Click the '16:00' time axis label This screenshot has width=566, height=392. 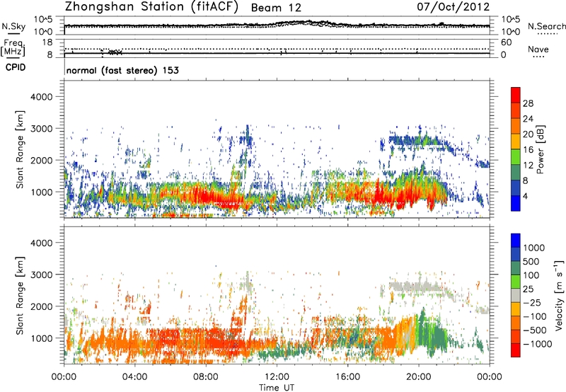click(x=348, y=377)
